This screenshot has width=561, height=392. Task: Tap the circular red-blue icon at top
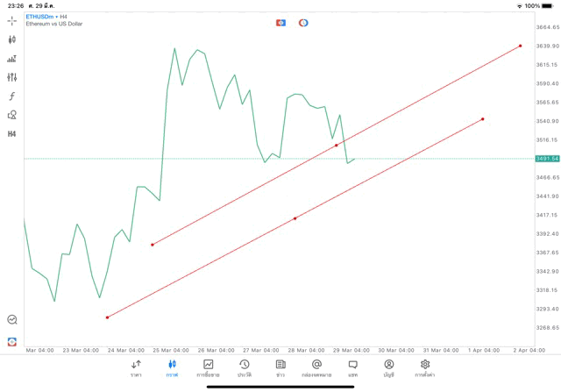point(303,23)
